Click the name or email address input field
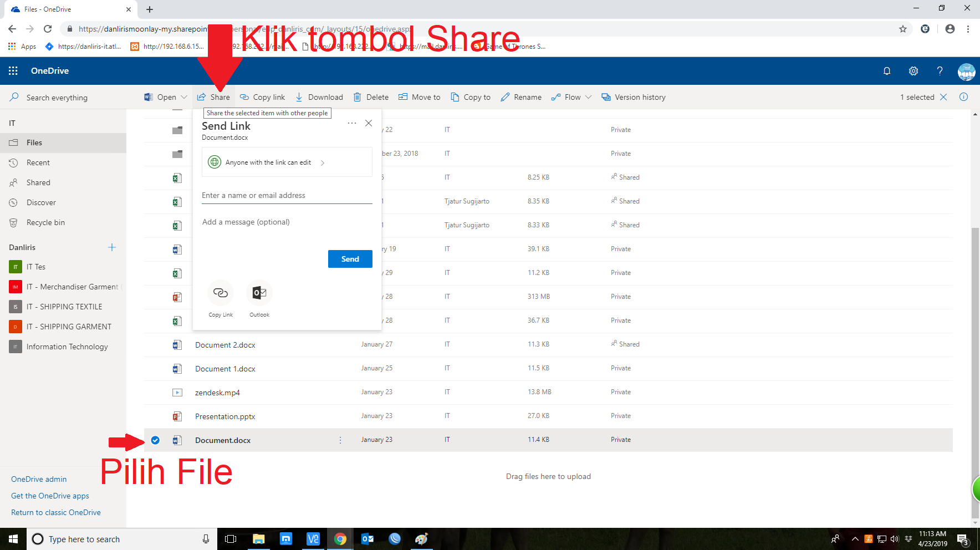The width and height of the screenshot is (980, 550). coord(287,195)
